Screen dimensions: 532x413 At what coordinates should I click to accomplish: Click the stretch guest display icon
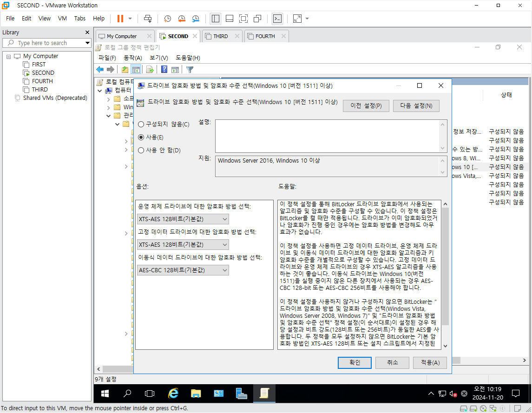click(297, 19)
